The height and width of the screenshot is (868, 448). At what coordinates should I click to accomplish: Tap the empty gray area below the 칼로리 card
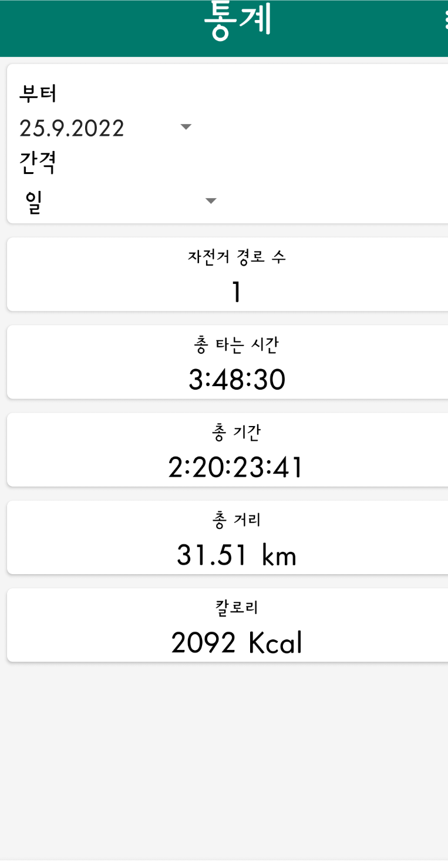click(224, 764)
